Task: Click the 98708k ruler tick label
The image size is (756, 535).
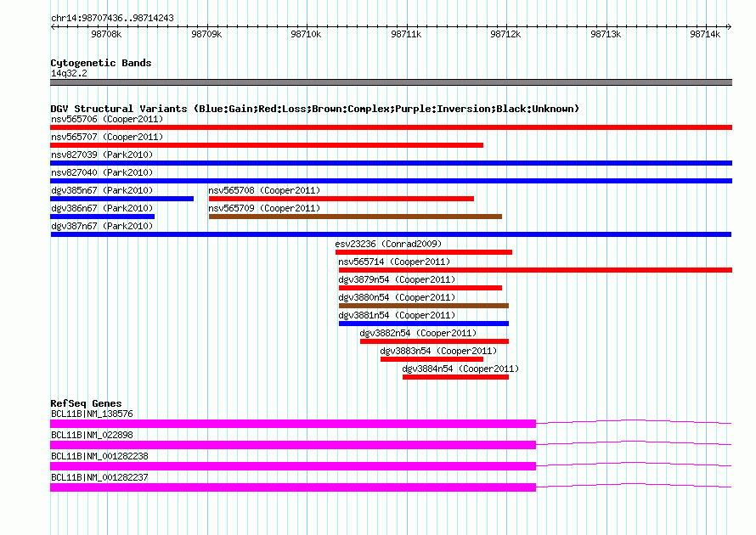Action: (x=106, y=34)
